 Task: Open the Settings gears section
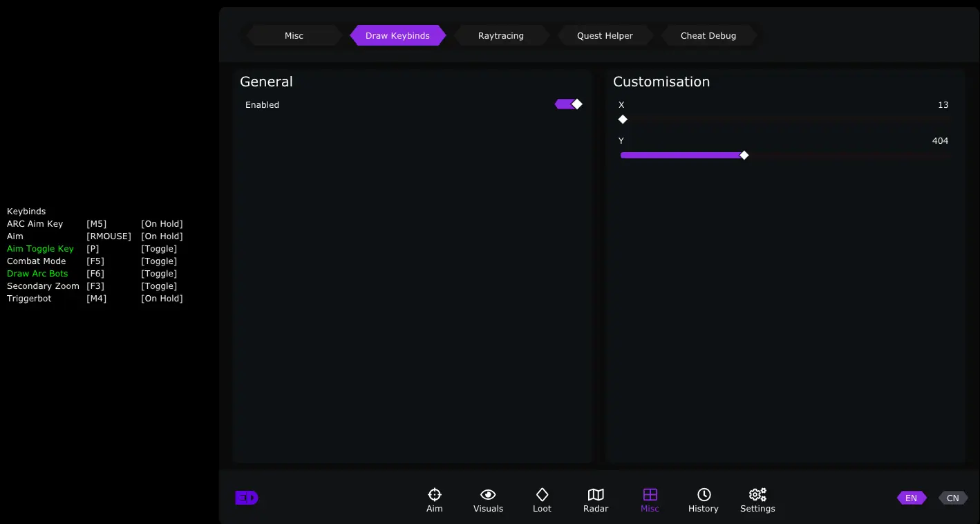click(x=757, y=500)
